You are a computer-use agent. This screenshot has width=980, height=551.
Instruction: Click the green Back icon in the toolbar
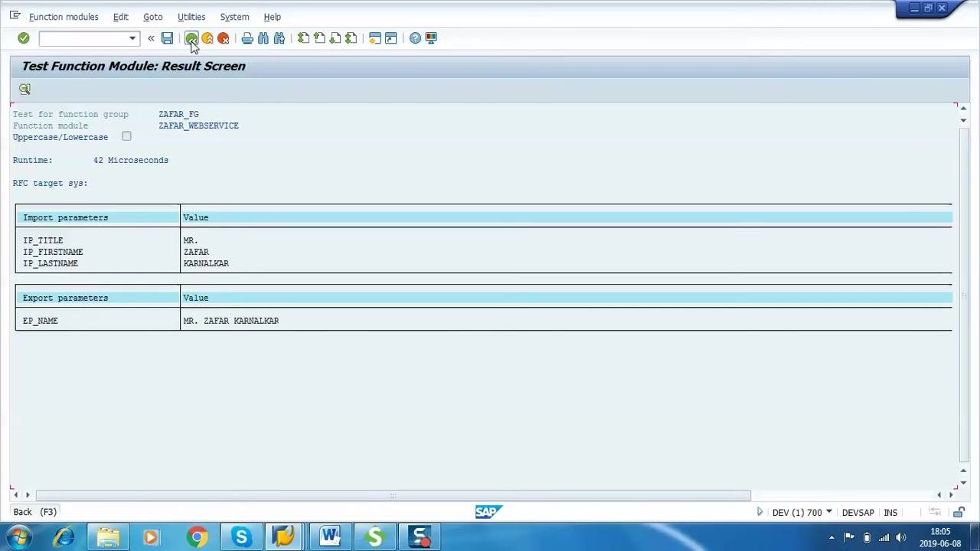pyautogui.click(x=191, y=38)
